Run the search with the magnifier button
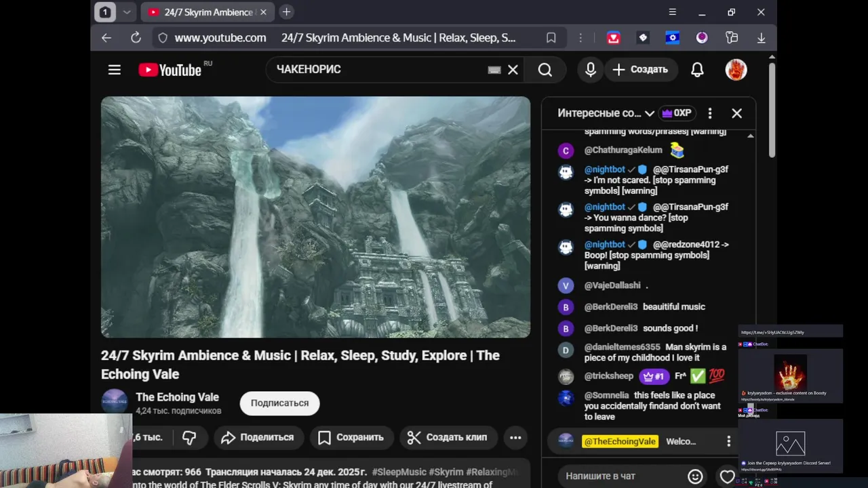This screenshot has height=488, width=868. pyautogui.click(x=545, y=70)
